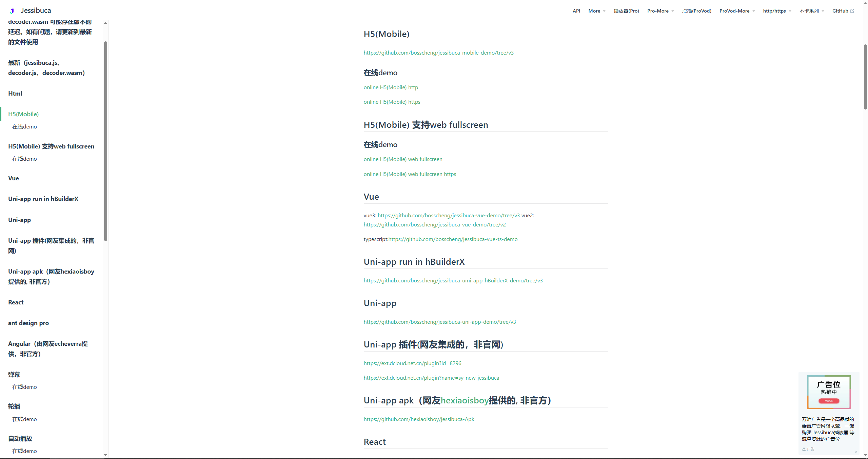The height and width of the screenshot is (459, 868).
Task: Click the 广告位 advertisement banner
Action: (828, 392)
